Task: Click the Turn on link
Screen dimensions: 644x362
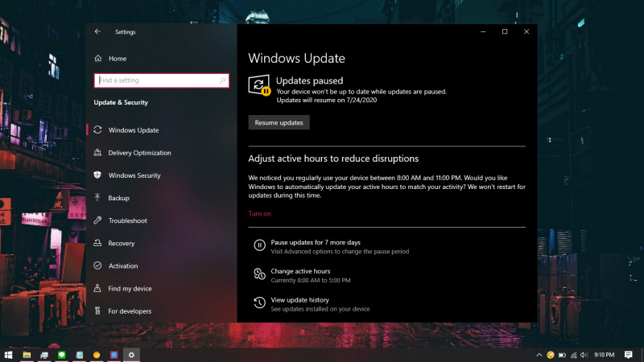Action: click(x=259, y=213)
